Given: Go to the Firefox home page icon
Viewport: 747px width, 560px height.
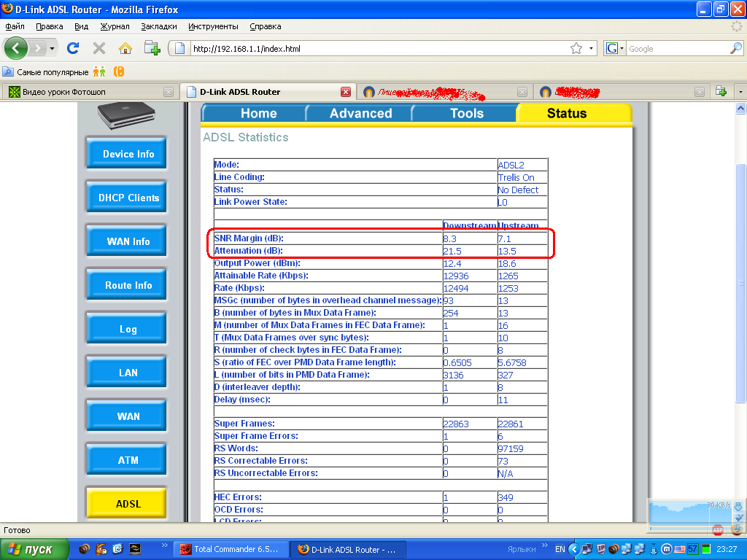Looking at the screenshot, I should tap(125, 48).
